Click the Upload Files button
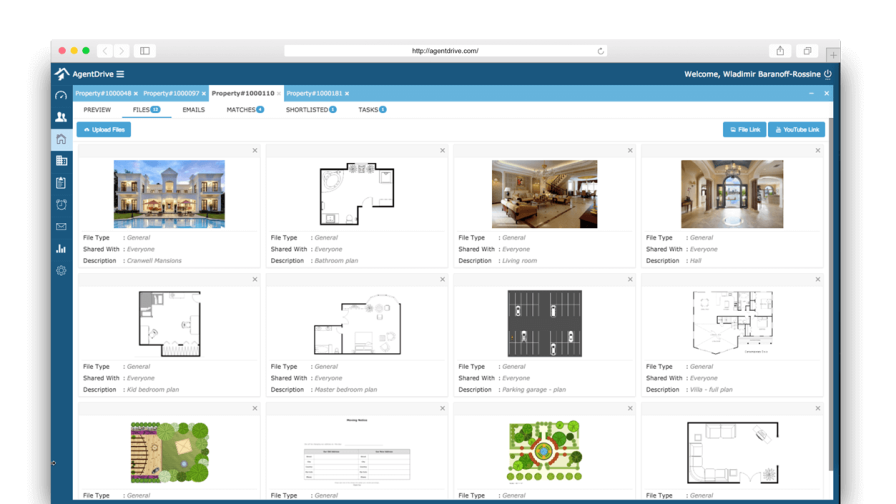Screen dimensions: 896x504 pyautogui.click(x=104, y=130)
